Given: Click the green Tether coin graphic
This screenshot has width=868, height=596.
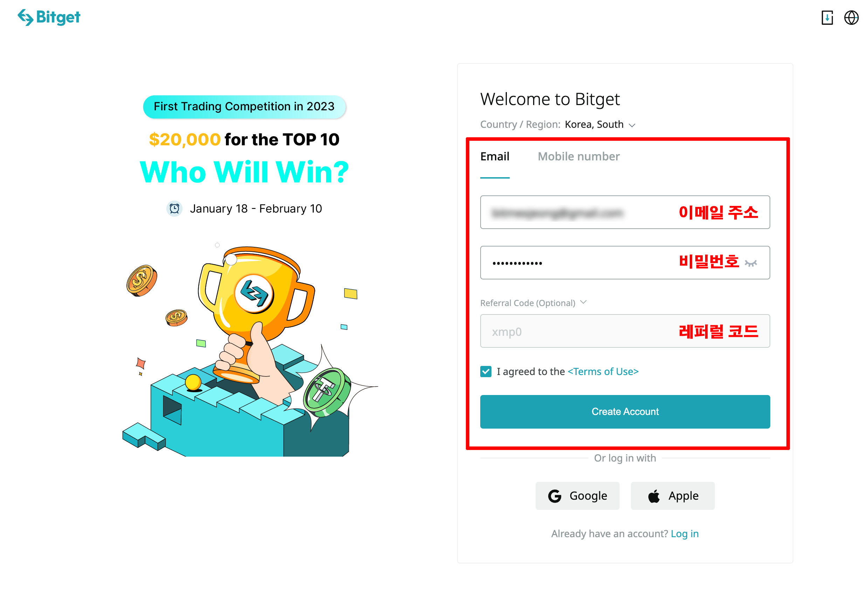Looking at the screenshot, I should [327, 392].
